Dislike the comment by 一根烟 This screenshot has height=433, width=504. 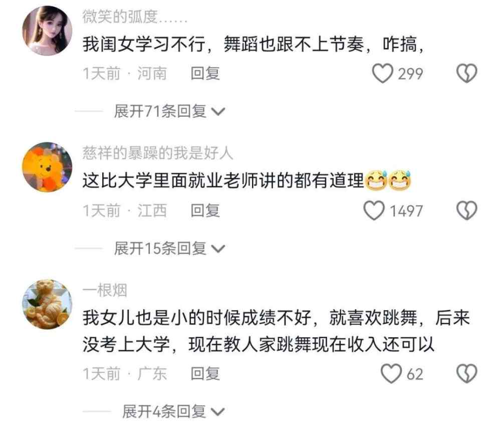pyautogui.click(x=467, y=373)
